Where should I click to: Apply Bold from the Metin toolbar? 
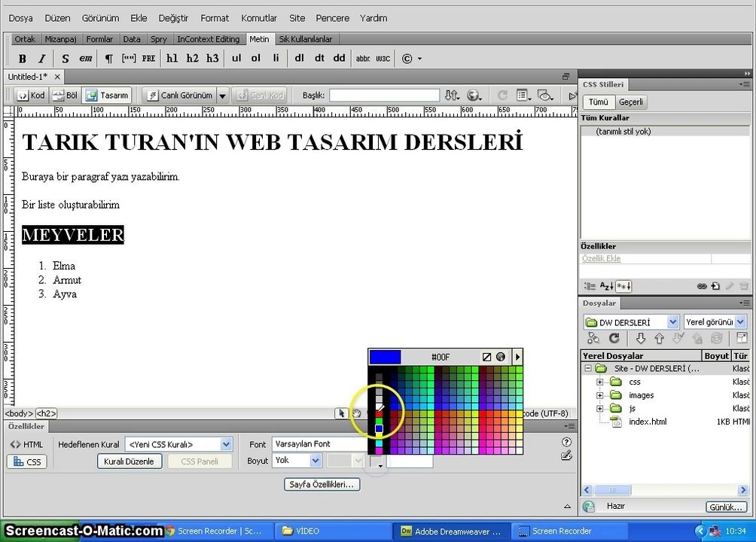click(22, 59)
